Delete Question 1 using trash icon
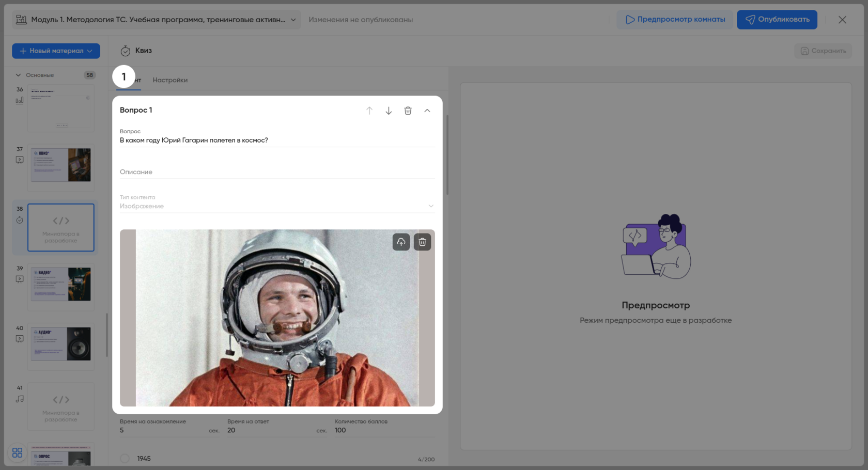Viewport: 868px width, 470px height. click(408, 111)
